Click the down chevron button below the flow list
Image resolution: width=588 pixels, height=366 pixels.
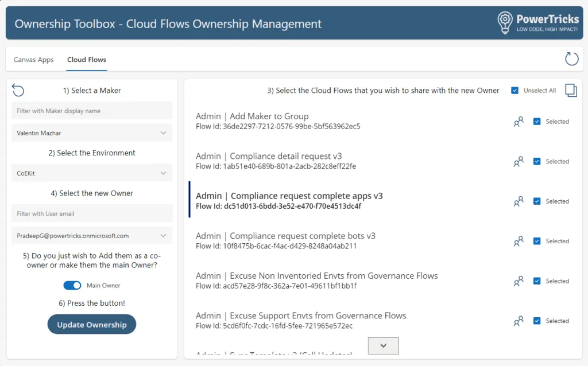coord(383,345)
